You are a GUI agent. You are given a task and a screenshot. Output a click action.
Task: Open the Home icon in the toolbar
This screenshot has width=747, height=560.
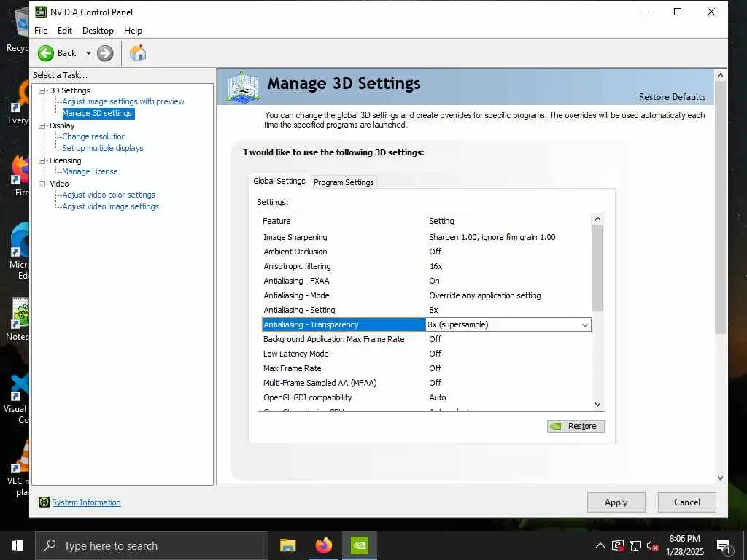click(138, 52)
